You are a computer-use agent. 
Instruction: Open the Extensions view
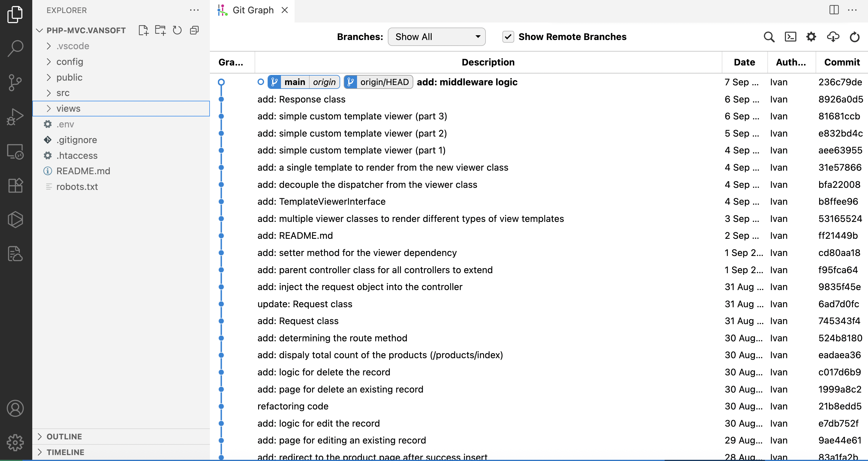(15, 185)
